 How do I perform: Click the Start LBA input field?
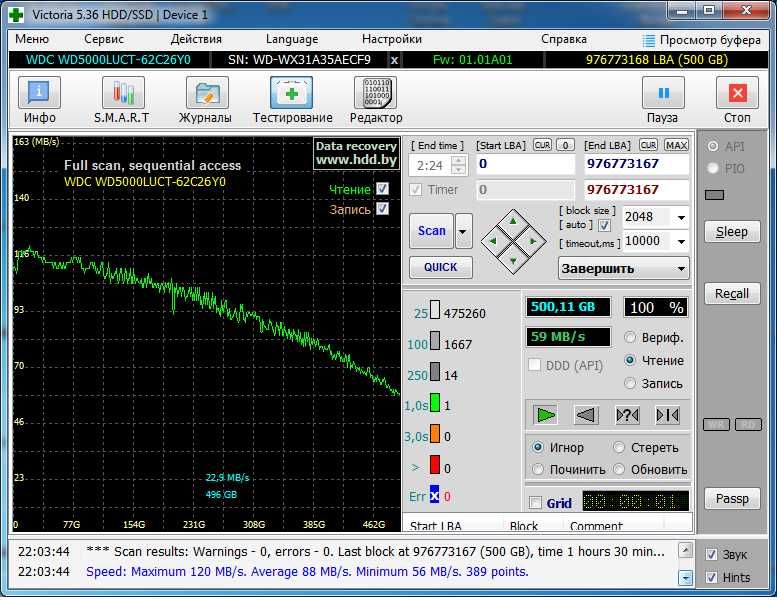525,164
